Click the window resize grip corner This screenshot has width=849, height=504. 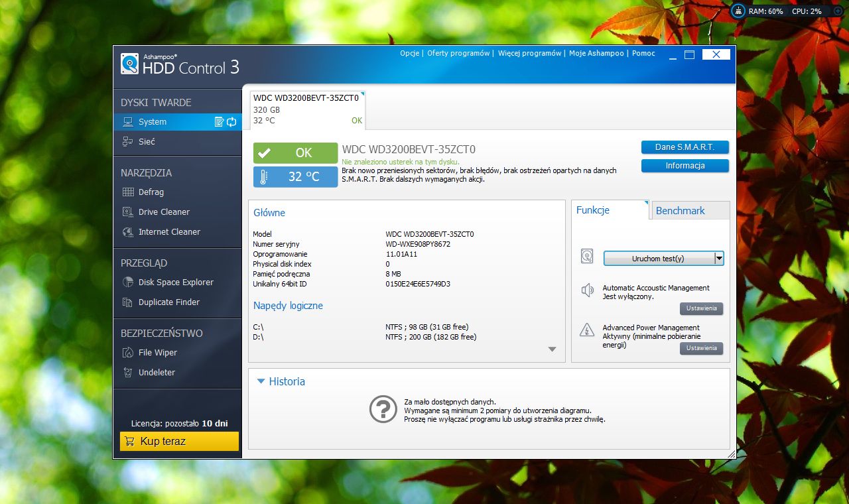pyautogui.click(x=732, y=454)
